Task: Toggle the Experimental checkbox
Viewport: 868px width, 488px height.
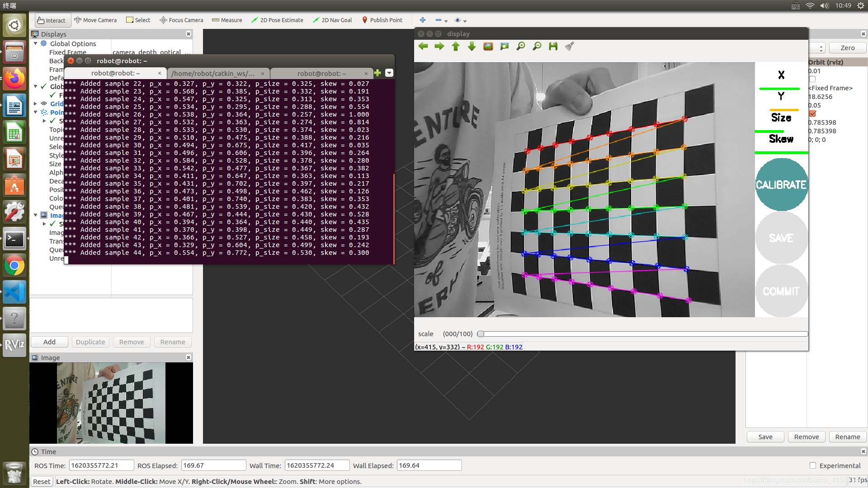Action: pos(813,465)
